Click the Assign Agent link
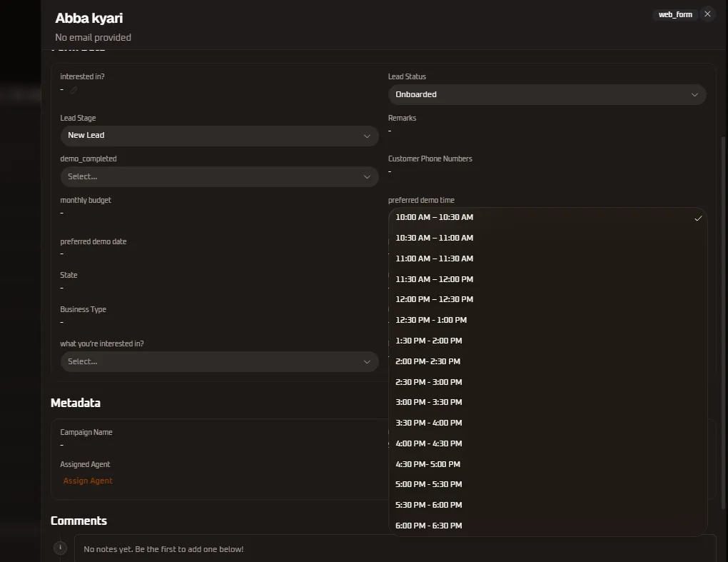 (88, 481)
